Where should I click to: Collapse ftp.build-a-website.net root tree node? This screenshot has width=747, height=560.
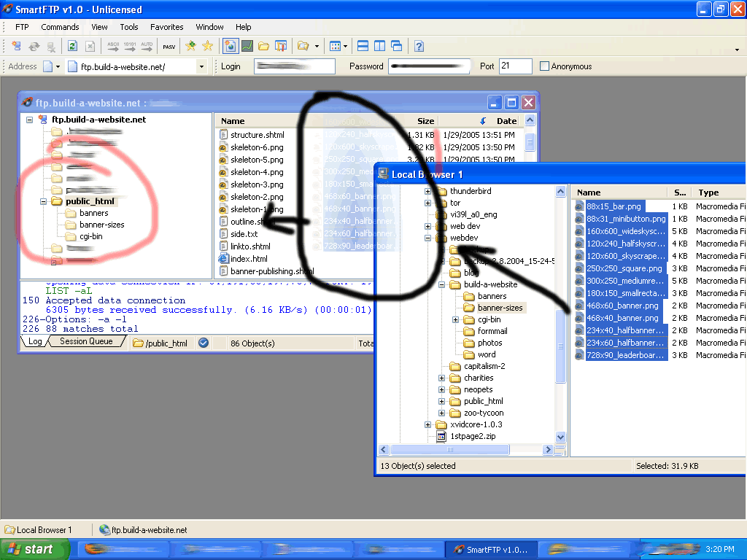pos(29,120)
